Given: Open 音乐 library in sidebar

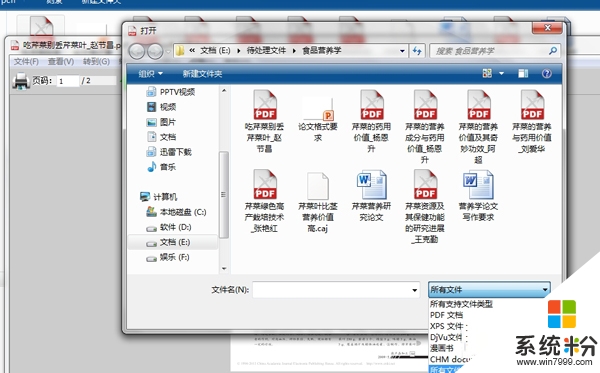Looking at the screenshot, I should tap(161, 167).
